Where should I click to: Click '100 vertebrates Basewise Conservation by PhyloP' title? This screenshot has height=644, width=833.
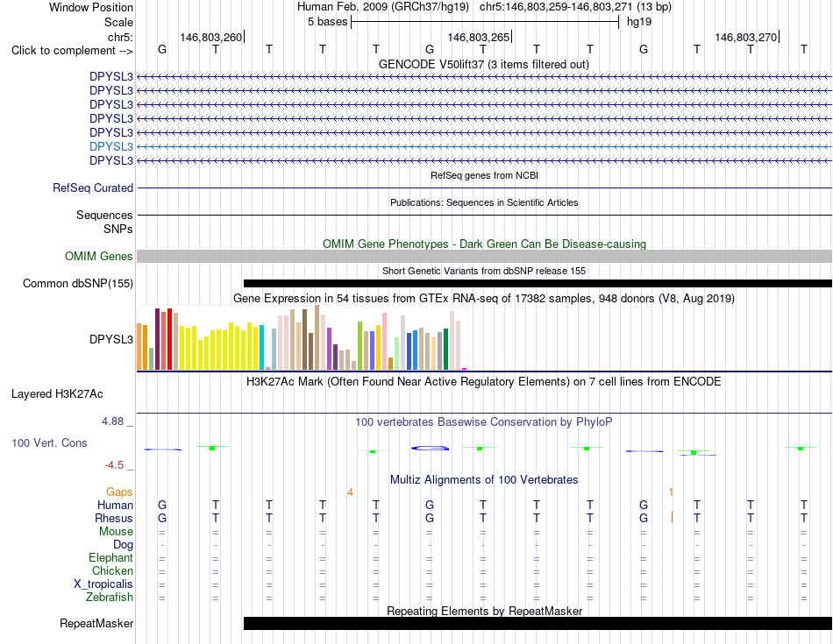tap(484, 422)
